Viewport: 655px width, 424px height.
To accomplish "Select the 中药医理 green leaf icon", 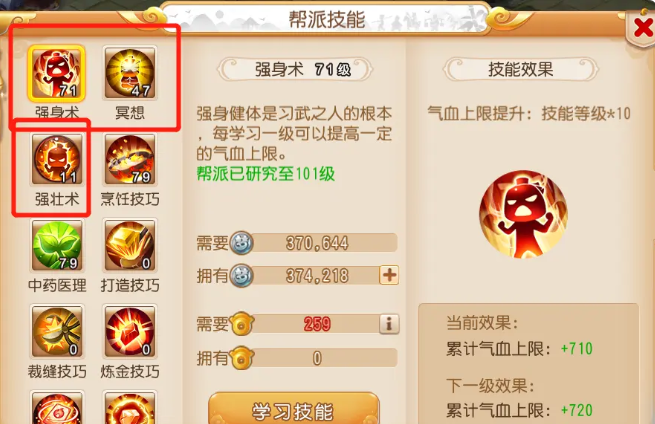I will click(x=57, y=246).
